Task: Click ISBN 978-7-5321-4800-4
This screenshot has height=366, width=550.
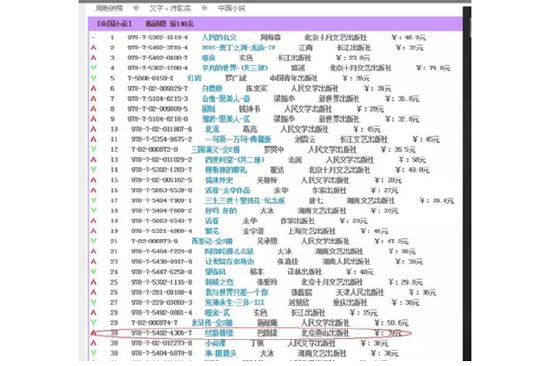Action: pyautogui.click(x=162, y=231)
